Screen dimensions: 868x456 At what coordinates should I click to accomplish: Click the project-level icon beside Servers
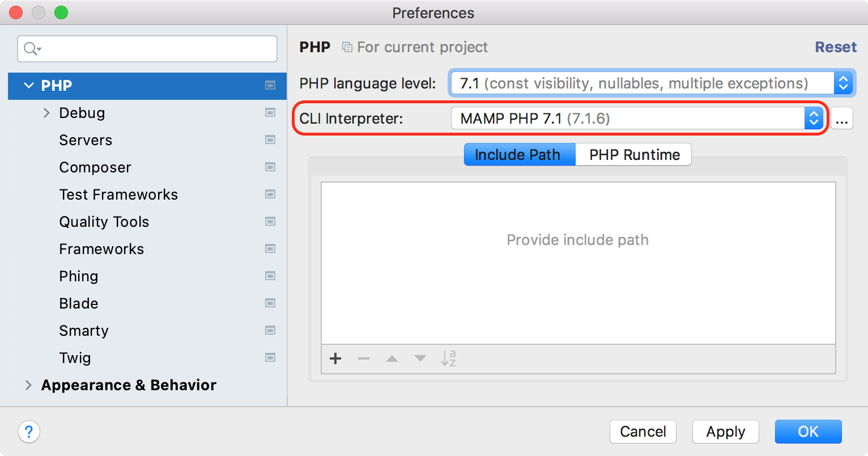click(270, 140)
